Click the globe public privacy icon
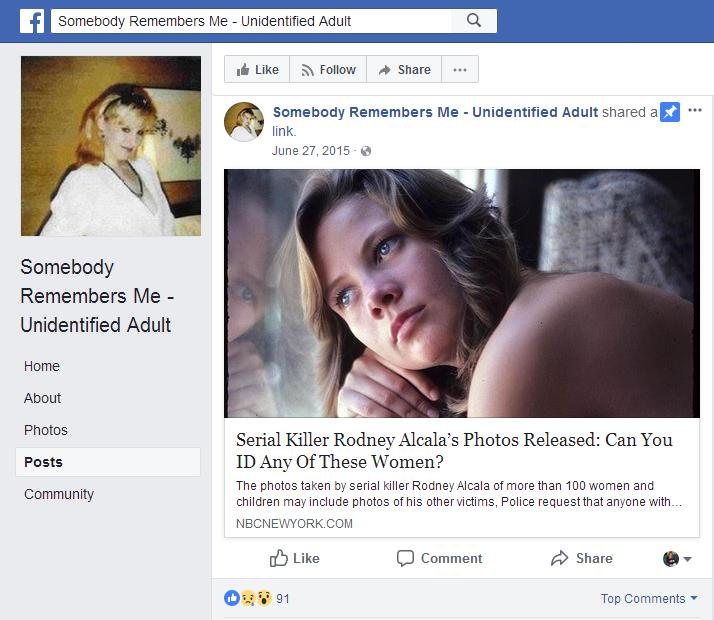 coord(365,151)
